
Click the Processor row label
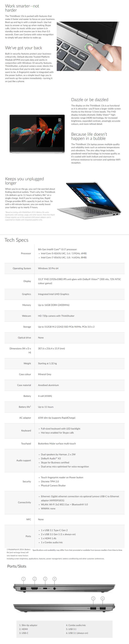coord(26,254)
